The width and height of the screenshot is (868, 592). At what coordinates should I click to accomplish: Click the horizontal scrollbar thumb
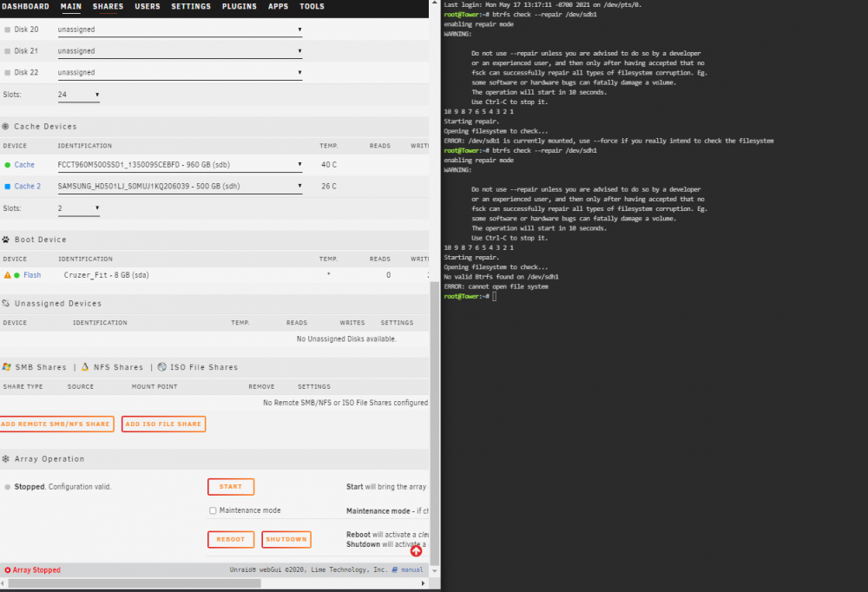pos(135,583)
